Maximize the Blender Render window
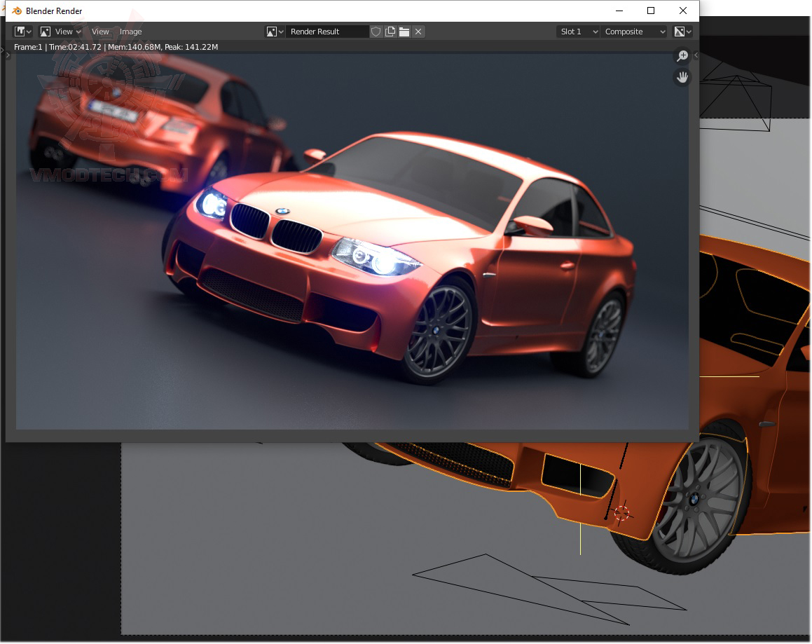The image size is (812, 644). 651,11
